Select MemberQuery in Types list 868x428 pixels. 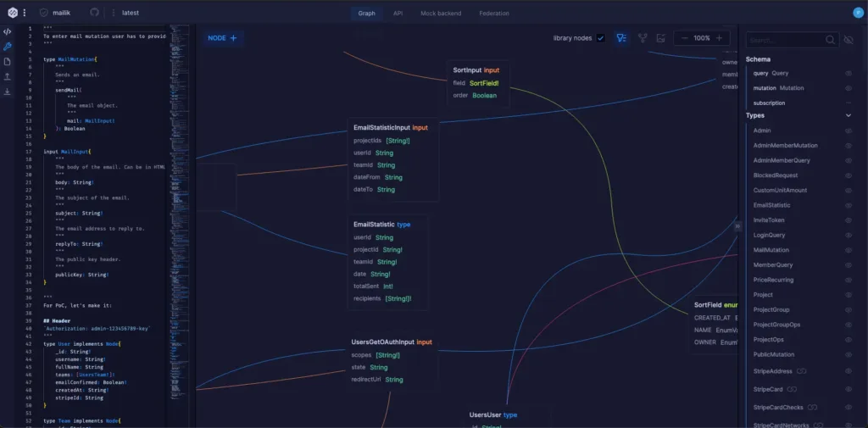click(x=773, y=265)
